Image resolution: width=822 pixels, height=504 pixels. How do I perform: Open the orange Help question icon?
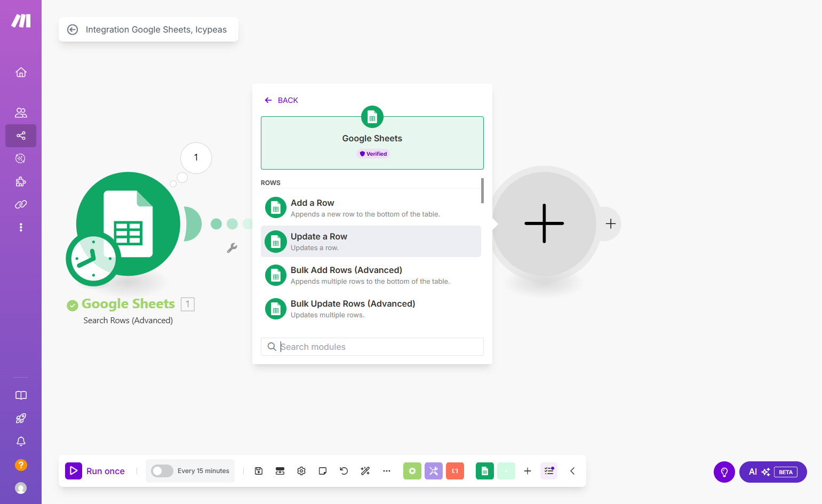point(21,465)
